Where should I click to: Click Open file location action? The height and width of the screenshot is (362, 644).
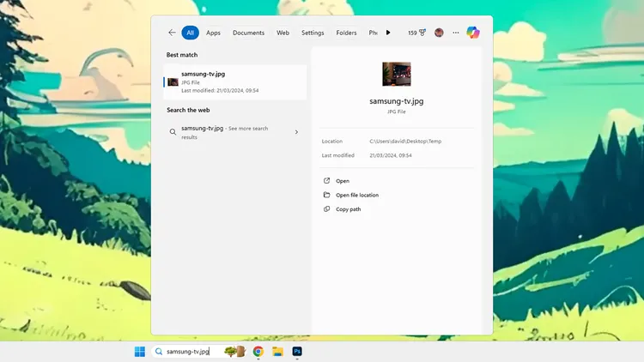click(356, 195)
